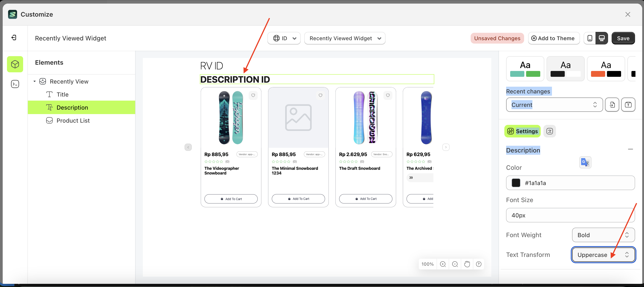Toggle the wishlist heart on Videographer Snowboard card

point(253,95)
